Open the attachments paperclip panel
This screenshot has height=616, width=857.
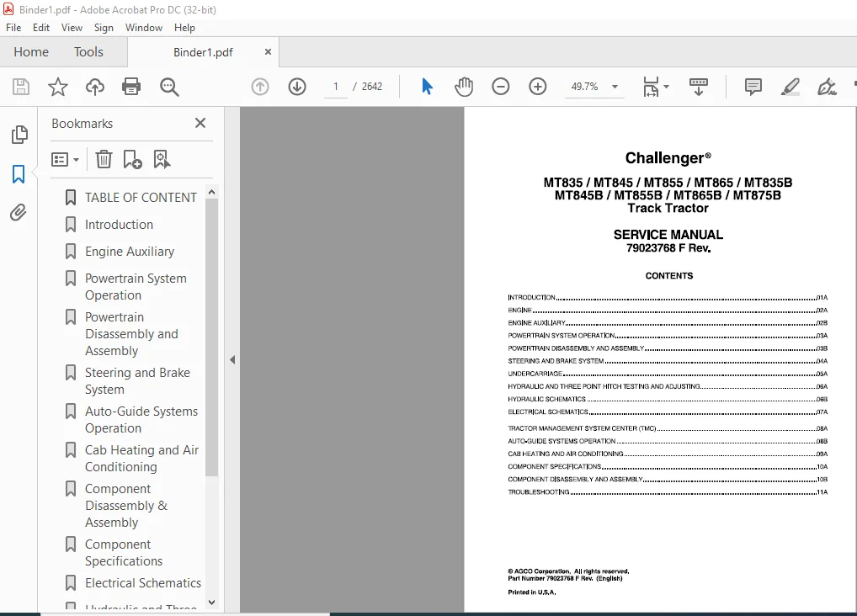(18, 213)
